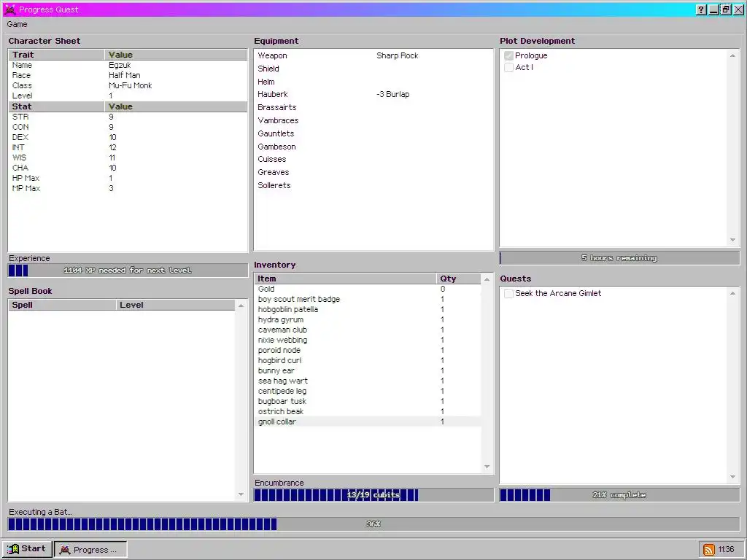This screenshot has height=560, width=747.
Task: Select the Race row Half Man
Action: tap(128, 75)
